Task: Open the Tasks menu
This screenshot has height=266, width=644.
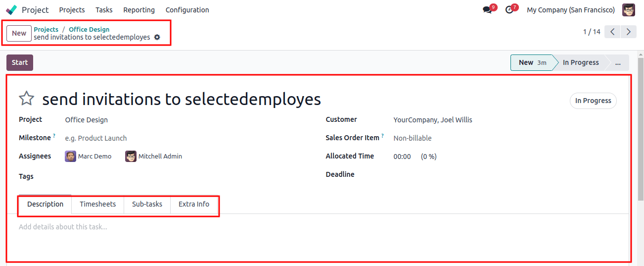Action: coord(104,10)
